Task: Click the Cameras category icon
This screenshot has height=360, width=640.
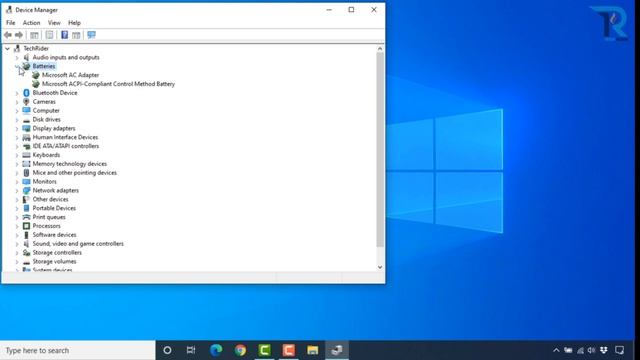Action: (27, 102)
